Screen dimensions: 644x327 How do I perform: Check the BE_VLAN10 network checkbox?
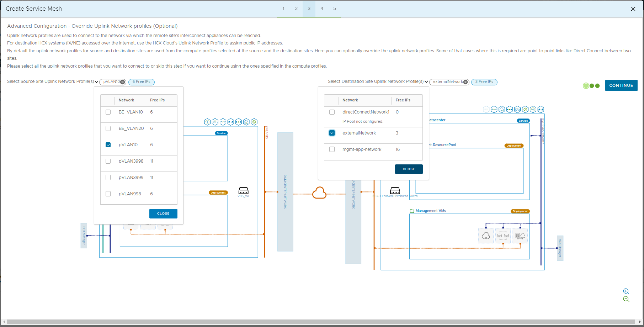tap(108, 112)
